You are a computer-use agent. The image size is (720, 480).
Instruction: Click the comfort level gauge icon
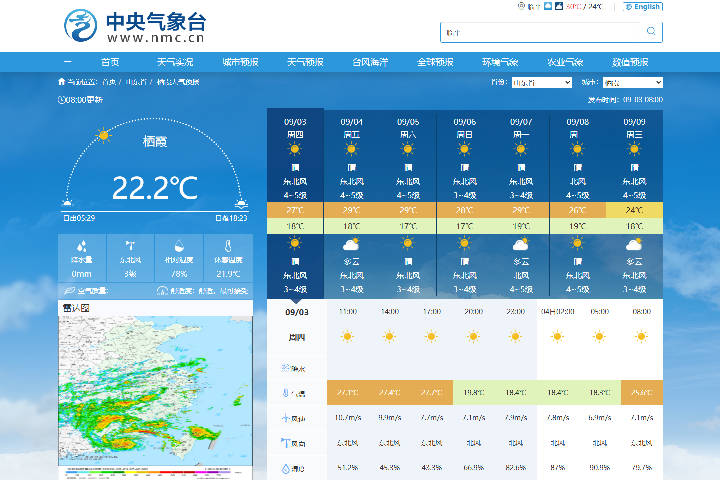pyautogui.click(x=162, y=291)
